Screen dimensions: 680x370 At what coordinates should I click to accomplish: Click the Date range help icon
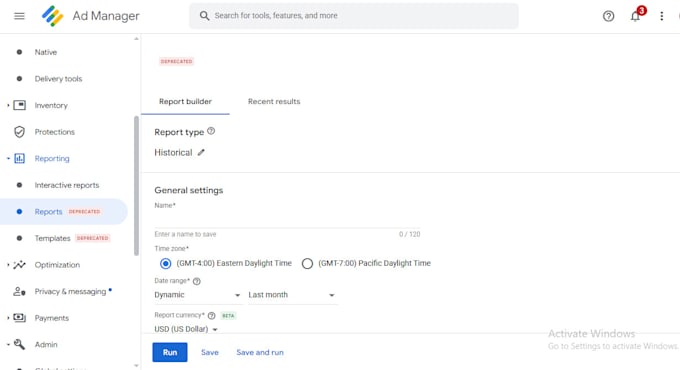pyautogui.click(x=196, y=281)
